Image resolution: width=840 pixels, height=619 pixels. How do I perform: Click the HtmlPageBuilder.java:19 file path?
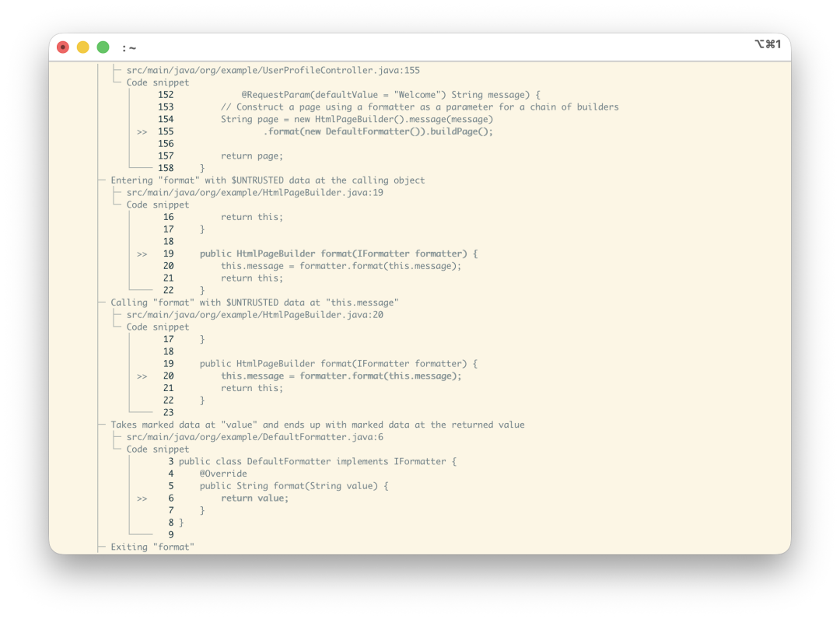[255, 193]
